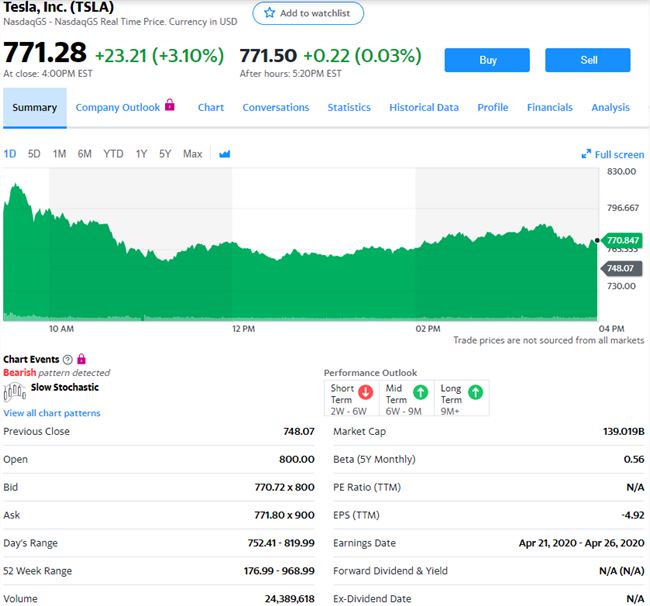650x606 pixels.
Task: Click the Ask value 771.80 x 900
Action: pyautogui.click(x=284, y=515)
